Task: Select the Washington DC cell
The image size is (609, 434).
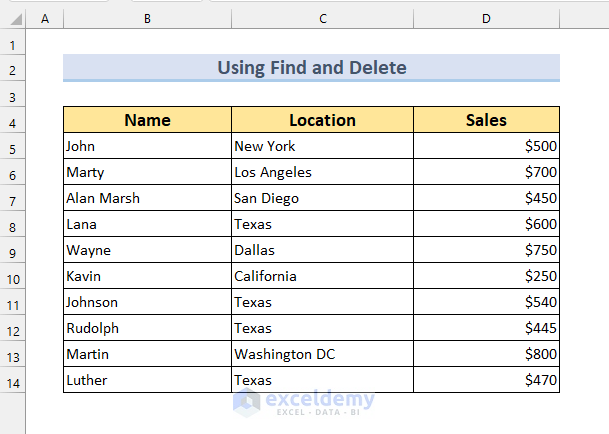Action: coord(322,354)
